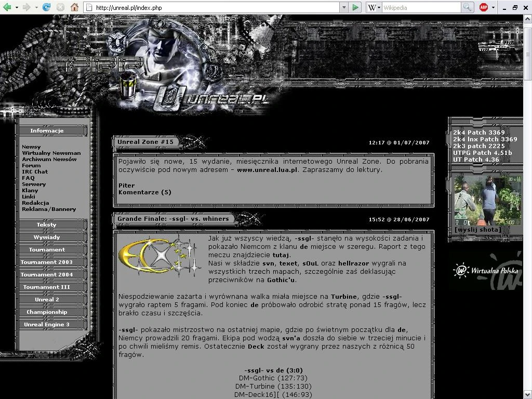This screenshot has height=399, width=532.
Task: Download the 2k4 Patch 3369 link
Action: [x=479, y=132]
